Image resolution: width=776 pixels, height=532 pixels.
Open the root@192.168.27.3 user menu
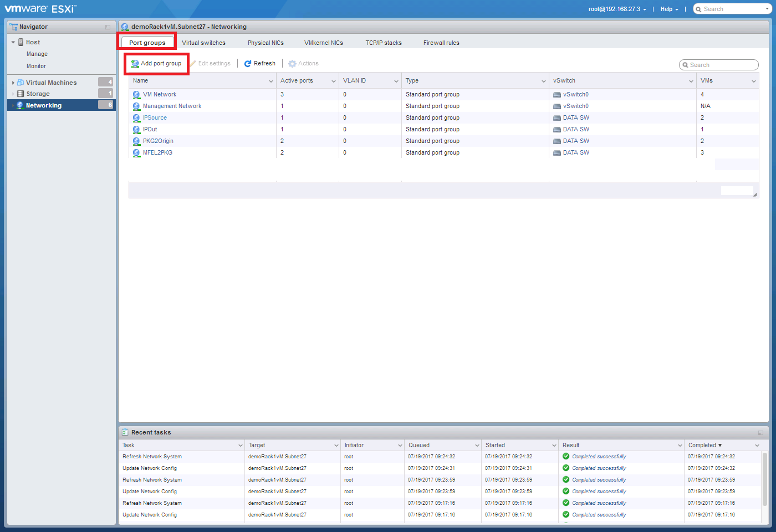click(617, 9)
